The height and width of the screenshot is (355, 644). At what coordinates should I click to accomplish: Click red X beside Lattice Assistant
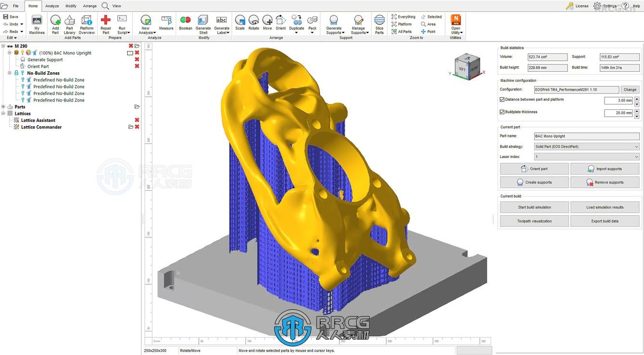tap(137, 120)
